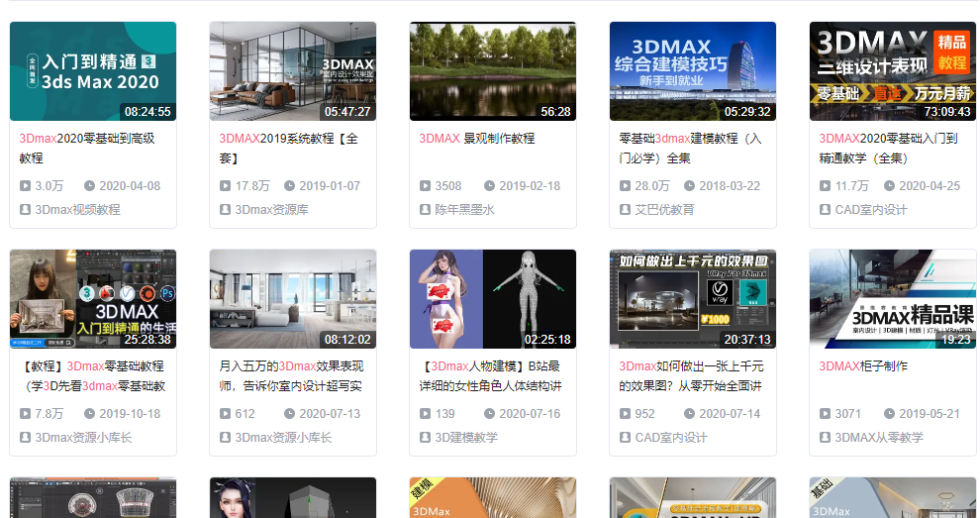The width and height of the screenshot is (980, 518).
Task: Open title 3DMAX2019系统教程【全套】
Action: tap(289, 149)
